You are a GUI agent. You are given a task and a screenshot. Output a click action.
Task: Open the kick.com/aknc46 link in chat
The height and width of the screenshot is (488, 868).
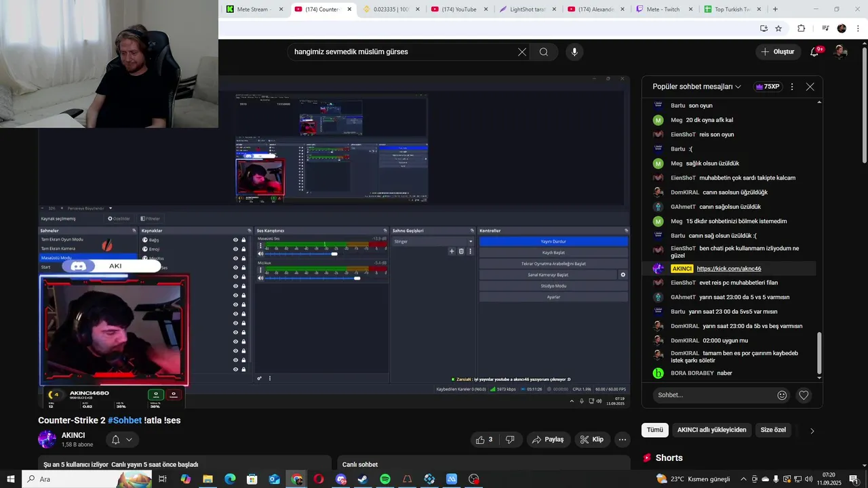[729, 268]
